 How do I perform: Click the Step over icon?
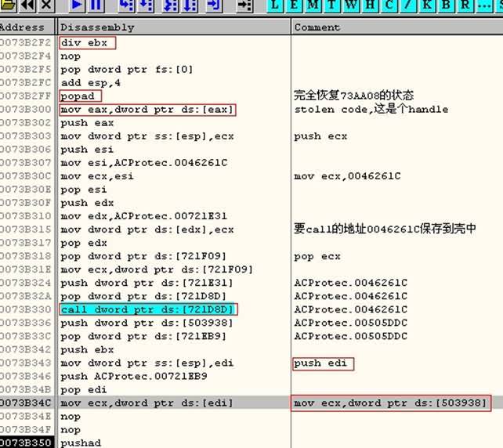click(x=147, y=5)
